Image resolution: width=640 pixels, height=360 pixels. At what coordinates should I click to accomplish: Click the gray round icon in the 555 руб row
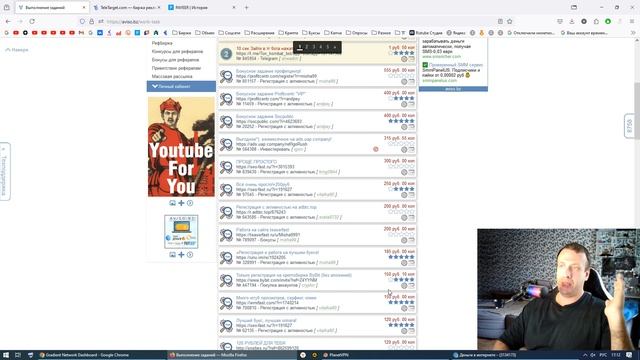click(x=404, y=82)
